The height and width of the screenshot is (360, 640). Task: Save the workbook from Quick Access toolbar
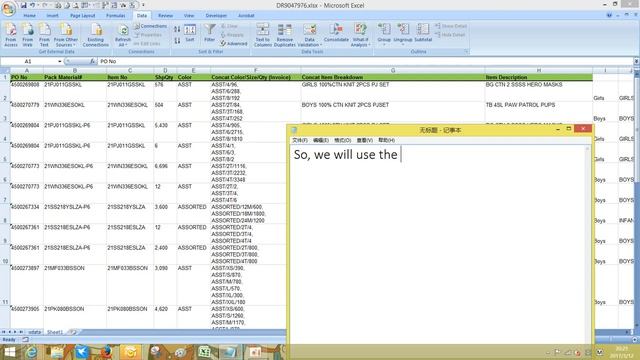click(24, 5)
